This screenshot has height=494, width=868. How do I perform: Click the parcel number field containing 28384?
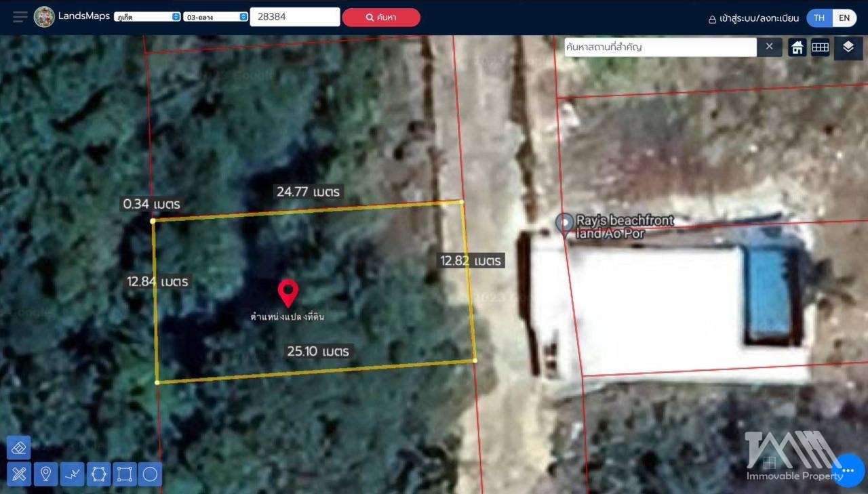294,17
